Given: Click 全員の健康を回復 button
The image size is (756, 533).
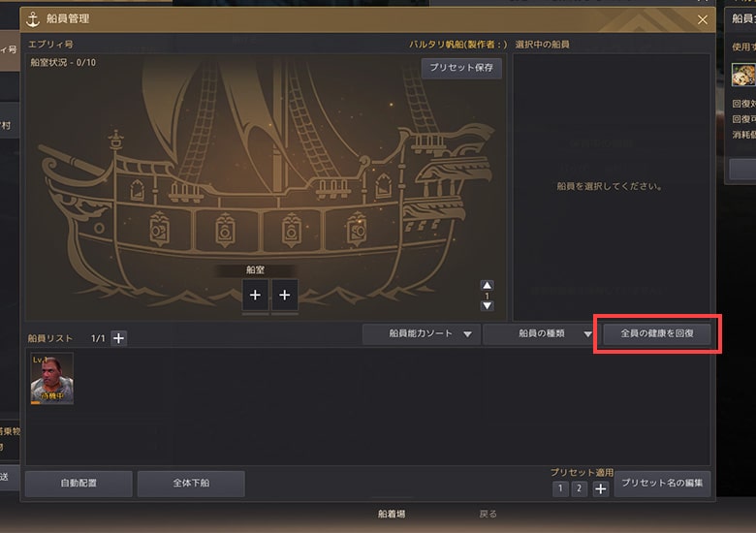Looking at the screenshot, I should [657, 333].
